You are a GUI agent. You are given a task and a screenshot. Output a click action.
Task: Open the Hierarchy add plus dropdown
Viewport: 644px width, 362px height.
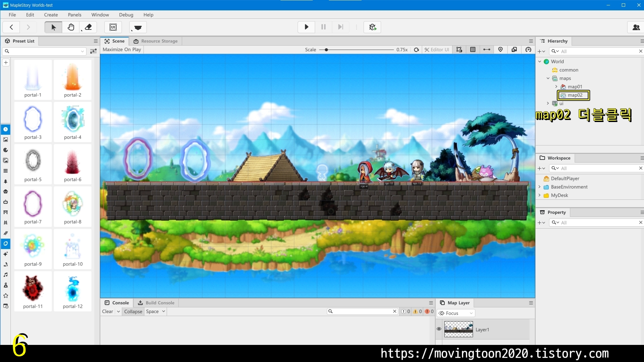(x=541, y=51)
